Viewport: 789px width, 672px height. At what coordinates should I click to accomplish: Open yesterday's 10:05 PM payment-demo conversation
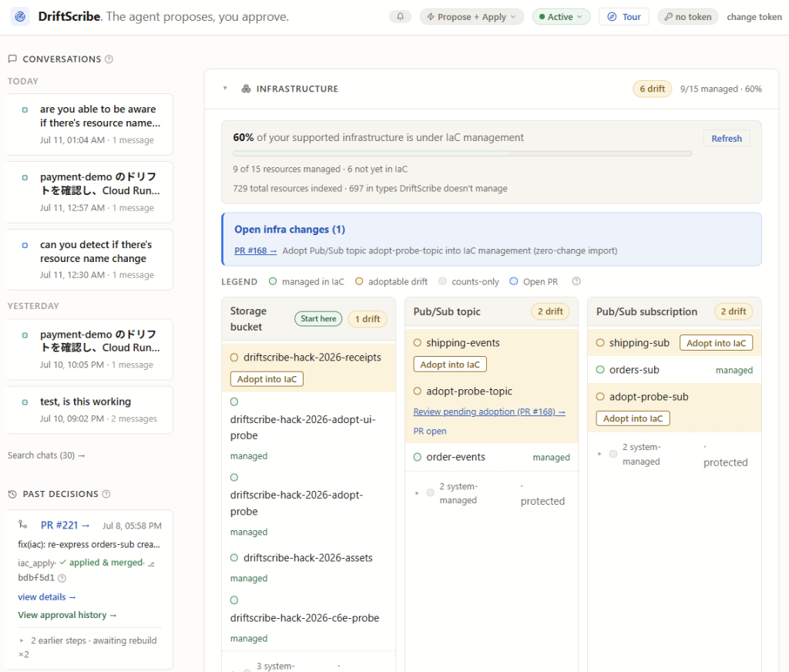(x=89, y=349)
